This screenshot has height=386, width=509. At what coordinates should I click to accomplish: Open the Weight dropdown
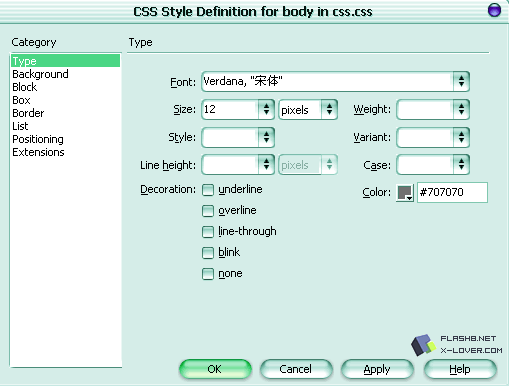(433, 109)
